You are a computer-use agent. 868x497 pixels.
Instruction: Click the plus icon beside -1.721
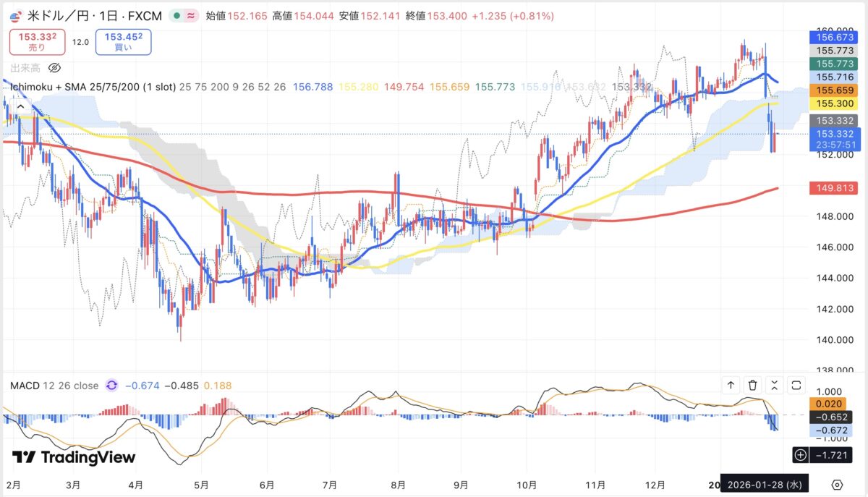(x=800, y=455)
